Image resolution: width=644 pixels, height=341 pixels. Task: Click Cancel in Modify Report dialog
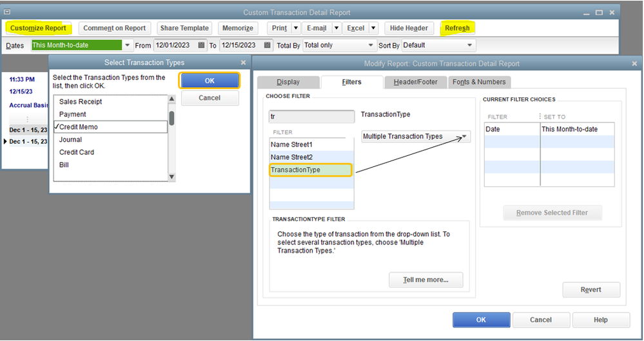541,320
